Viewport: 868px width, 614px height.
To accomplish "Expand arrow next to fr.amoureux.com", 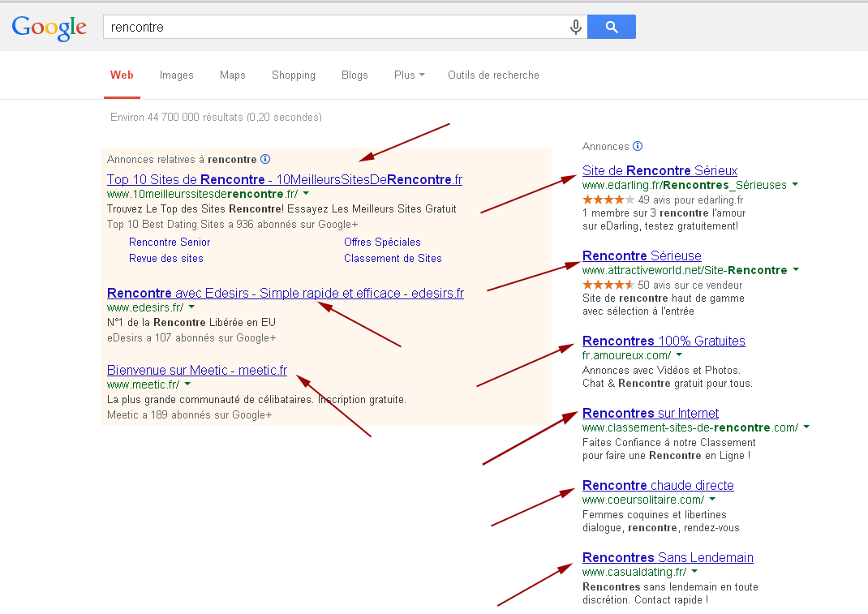I will (x=679, y=355).
